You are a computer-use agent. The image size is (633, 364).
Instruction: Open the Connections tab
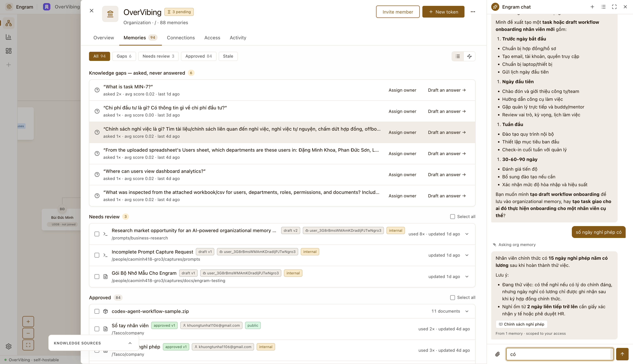(181, 38)
